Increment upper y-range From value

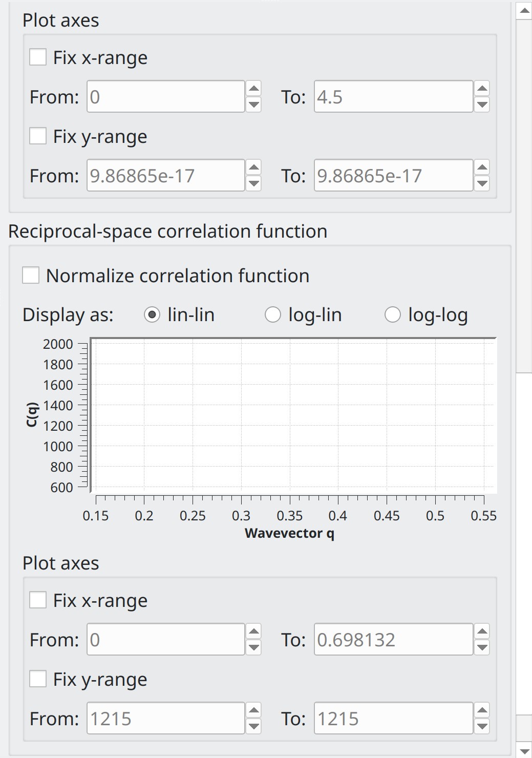pyautogui.click(x=253, y=167)
